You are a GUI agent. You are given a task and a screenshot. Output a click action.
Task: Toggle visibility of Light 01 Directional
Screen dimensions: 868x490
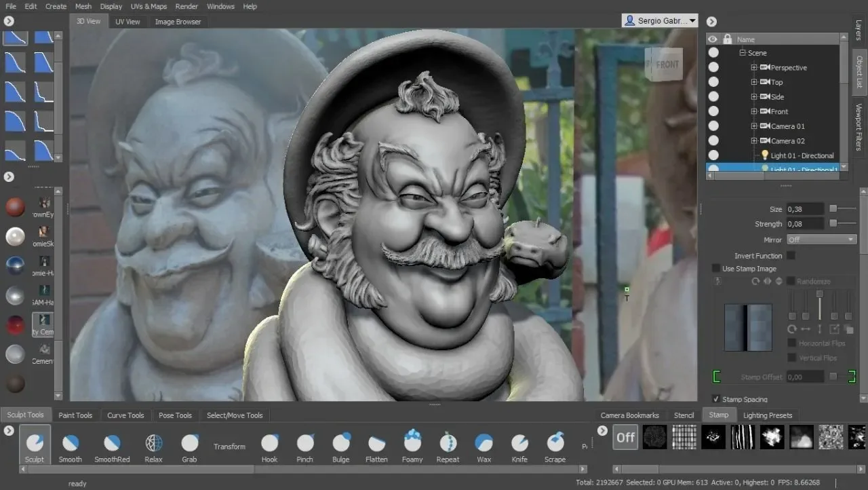713,155
